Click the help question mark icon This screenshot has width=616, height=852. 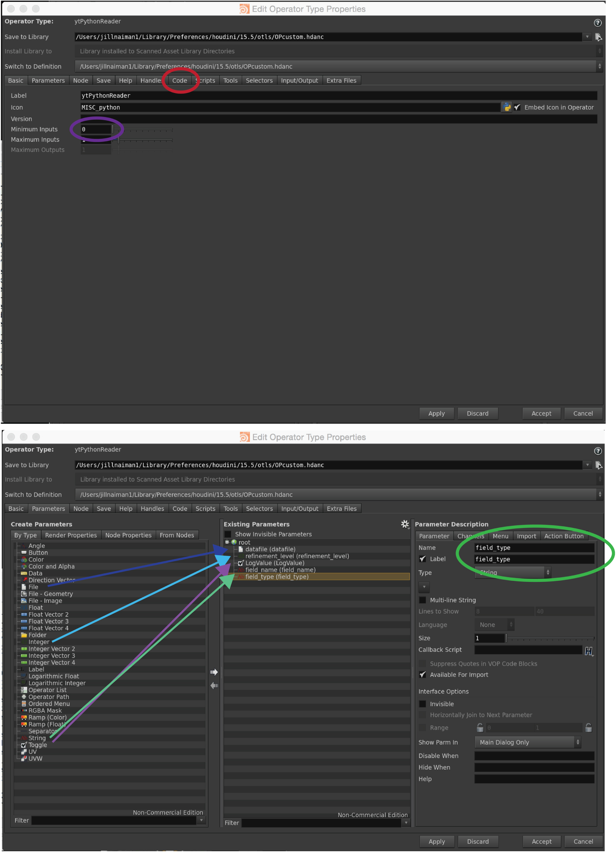pos(598,22)
